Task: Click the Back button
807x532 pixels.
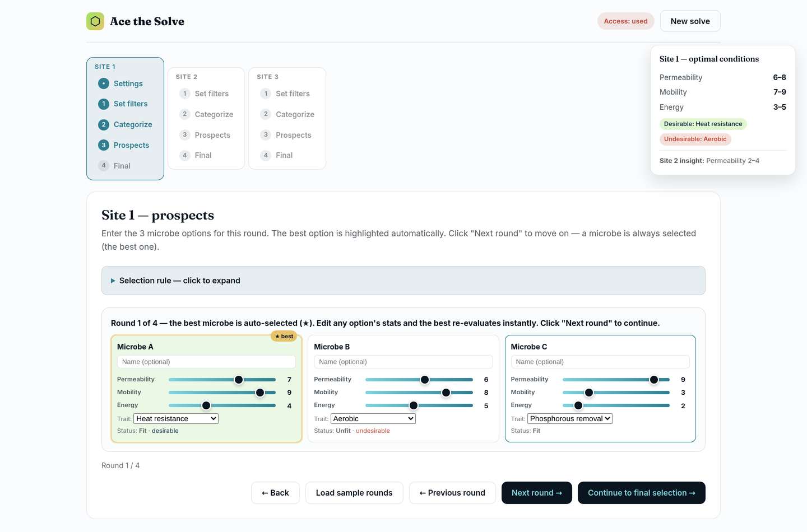Action: coord(275,493)
